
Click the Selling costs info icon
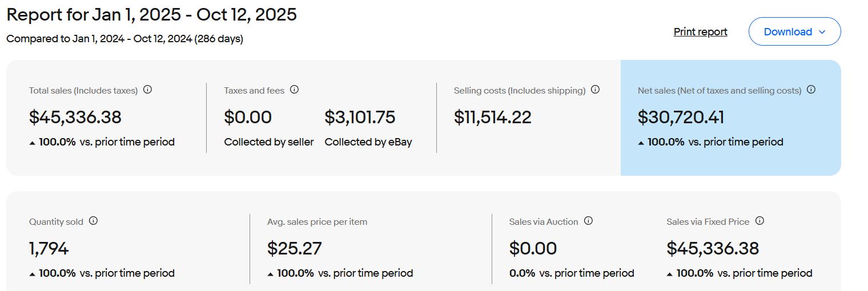tap(595, 90)
